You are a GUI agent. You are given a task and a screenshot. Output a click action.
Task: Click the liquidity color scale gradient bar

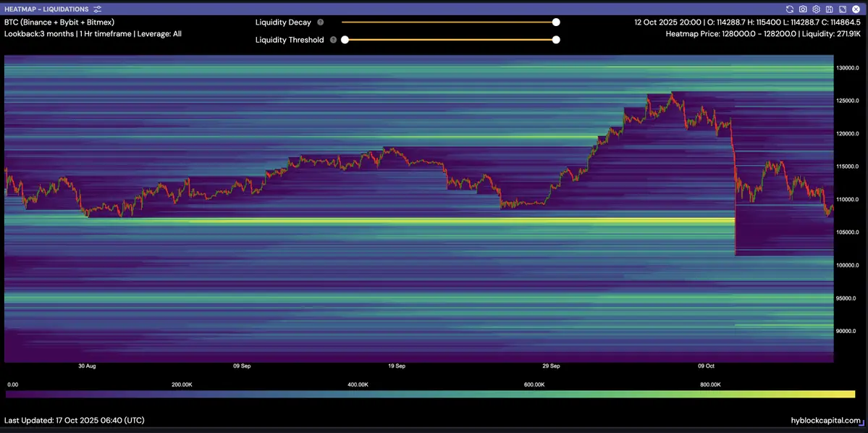430,394
